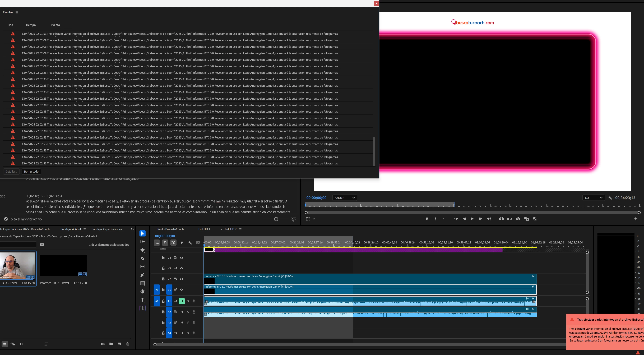Toggle Snap in timeline
The width and height of the screenshot is (644, 355).
tap(165, 242)
